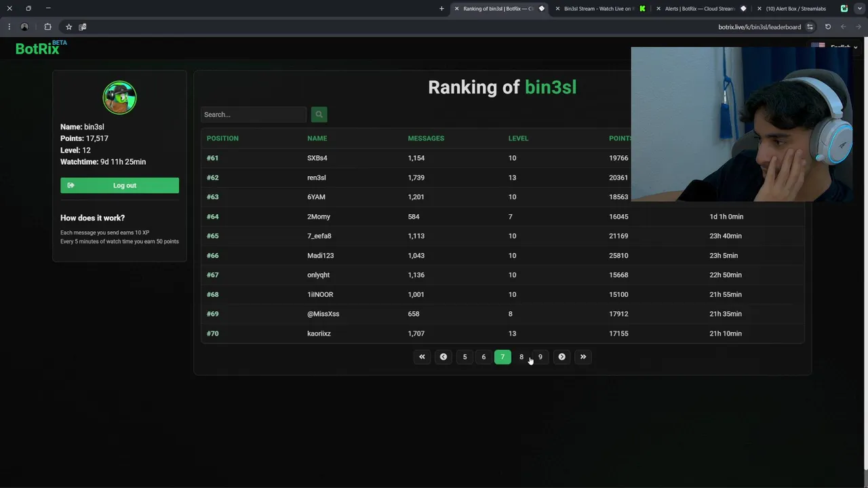
Task: Open the browser profile icon
Action: (x=24, y=27)
